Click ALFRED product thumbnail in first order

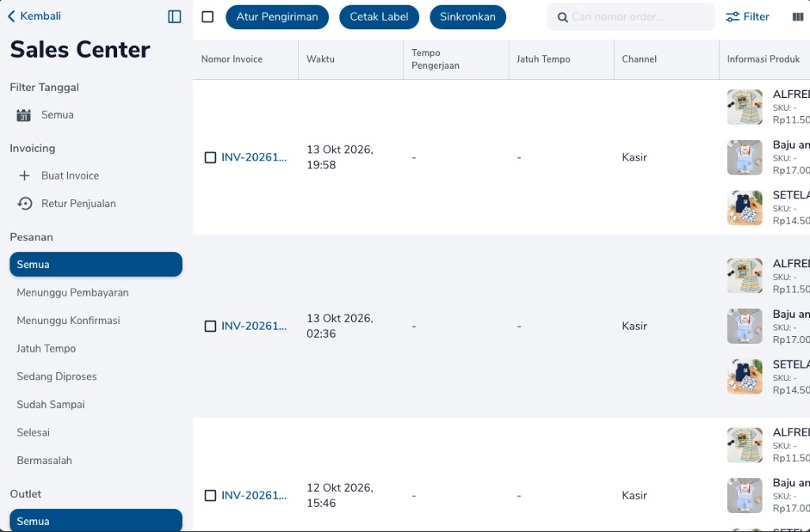click(x=744, y=108)
